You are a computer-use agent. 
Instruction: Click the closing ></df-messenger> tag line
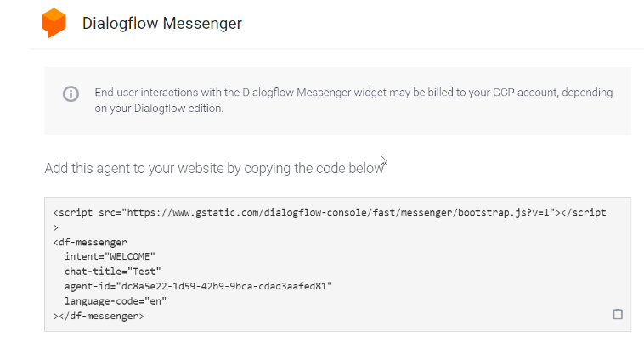99,316
